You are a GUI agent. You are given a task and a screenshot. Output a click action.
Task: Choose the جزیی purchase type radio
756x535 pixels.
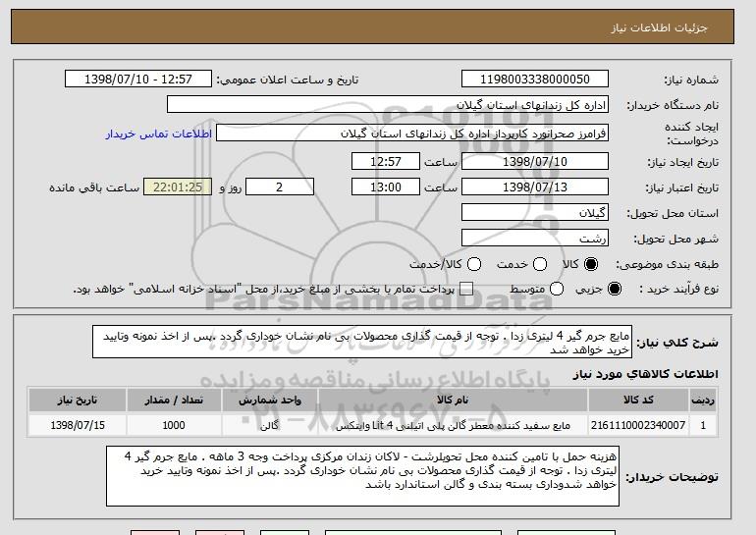[x=615, y=289]
